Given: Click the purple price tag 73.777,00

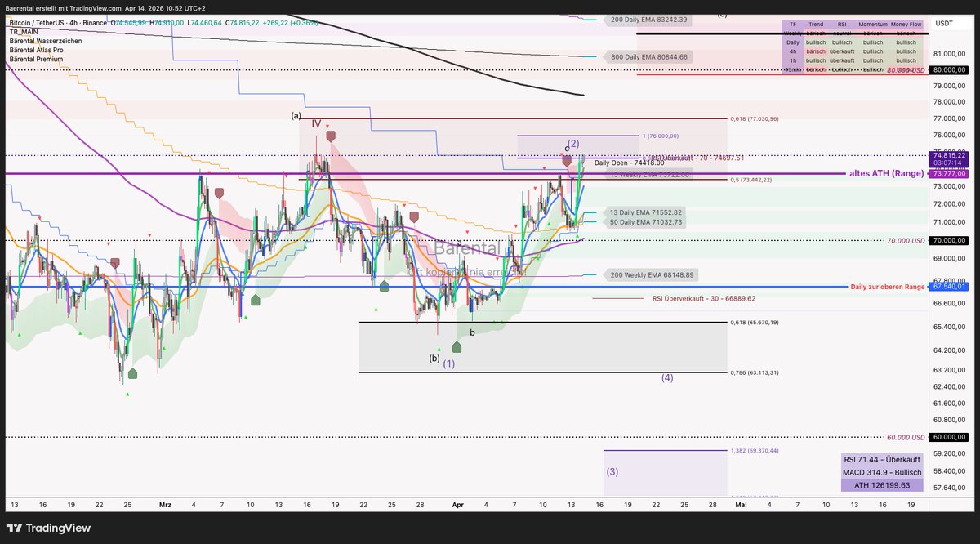Looking at the screenshot, I should (949, 173).
